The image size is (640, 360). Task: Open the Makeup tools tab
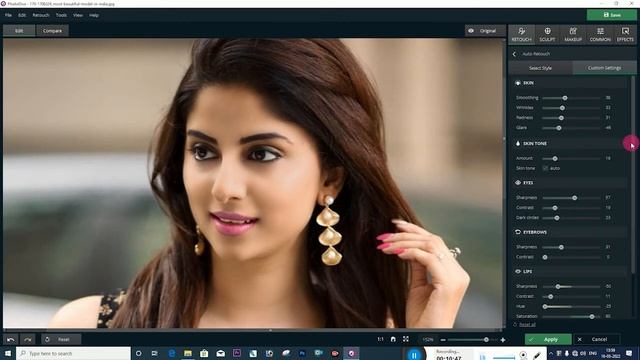point(573,34)
